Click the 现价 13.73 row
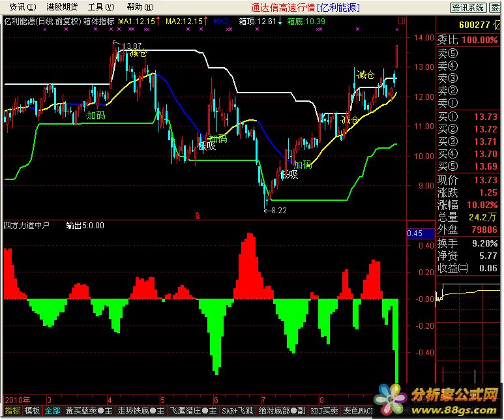The width and height of the screenshot is (504, 420). tap(467, 180)
